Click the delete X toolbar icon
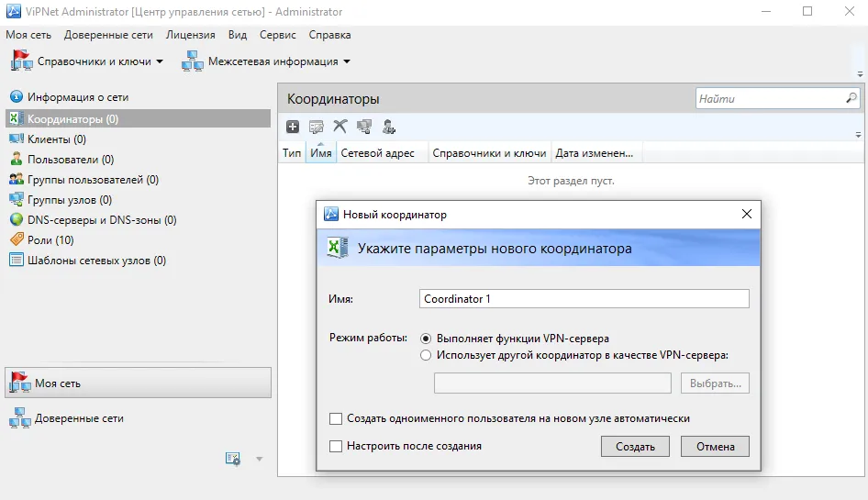The image size is (868, 500). point(339,127)
